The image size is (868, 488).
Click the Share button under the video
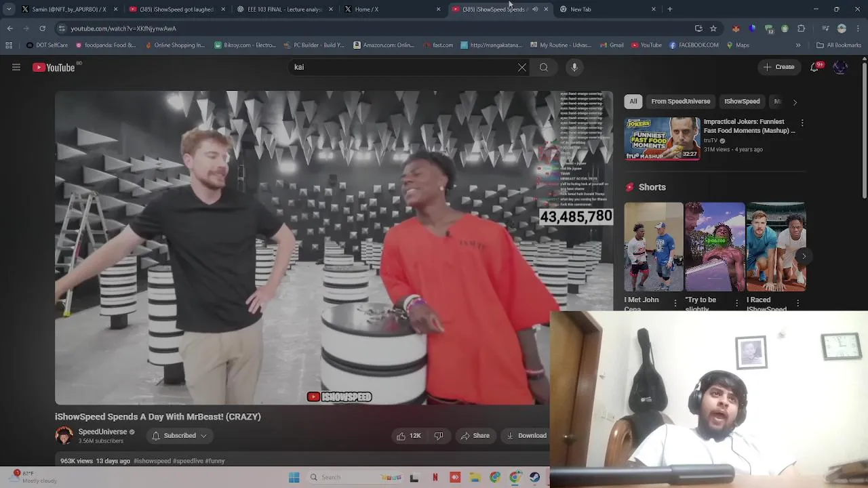click(475, 436)
